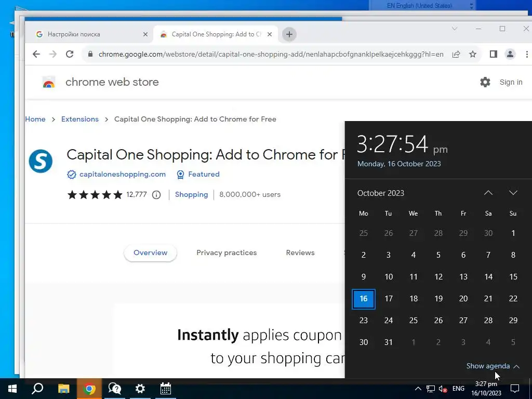Go to the next month in the calendar
Screen dimensions: 532x399
(x=513, y=193)
